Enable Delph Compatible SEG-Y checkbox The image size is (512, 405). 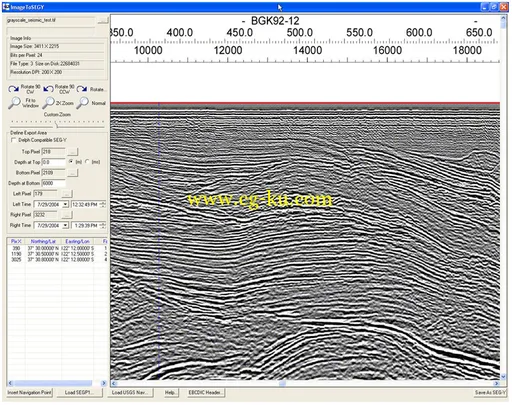click(x=14, y=140)
